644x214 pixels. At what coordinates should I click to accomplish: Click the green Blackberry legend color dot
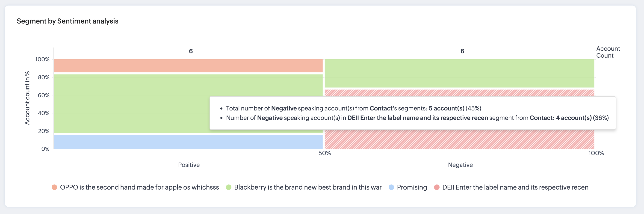228,187
